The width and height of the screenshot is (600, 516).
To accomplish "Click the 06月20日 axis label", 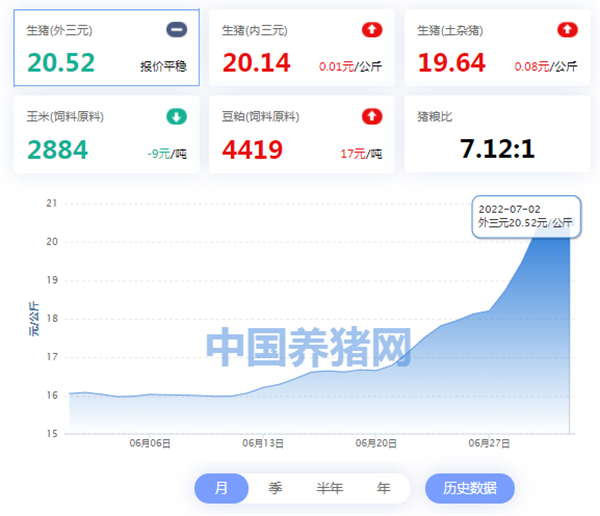I will (x=376, y=443).
